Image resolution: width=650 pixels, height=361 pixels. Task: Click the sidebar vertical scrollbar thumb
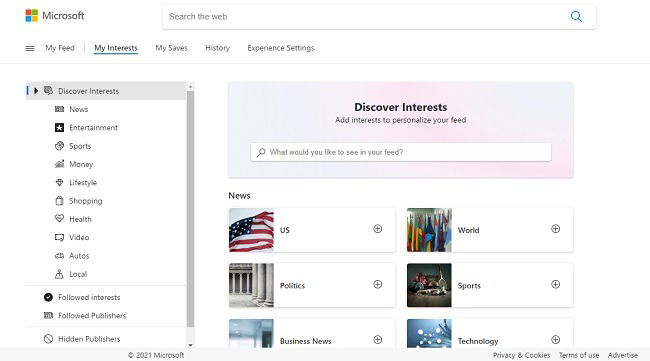click(x=190, y=209)
